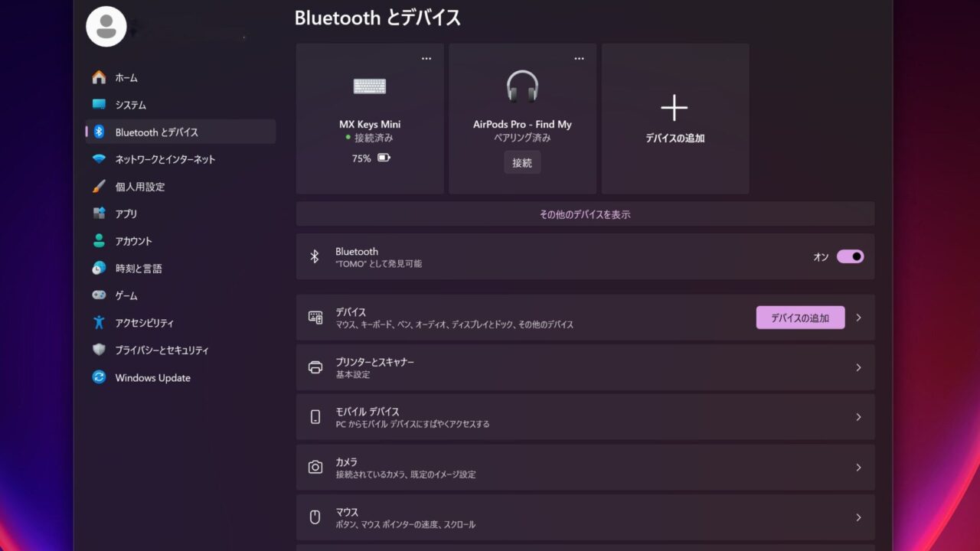Expand the カメラ settings row chevron

click(858, 468)
